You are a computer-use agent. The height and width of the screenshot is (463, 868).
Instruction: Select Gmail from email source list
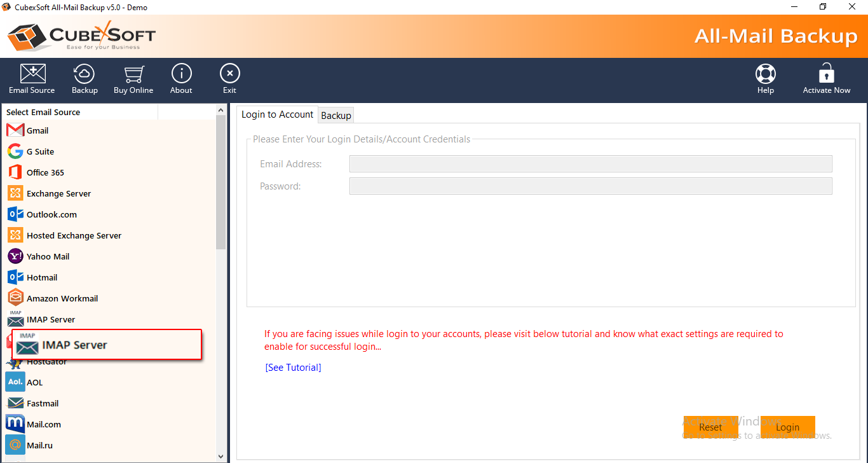[37, 130]
